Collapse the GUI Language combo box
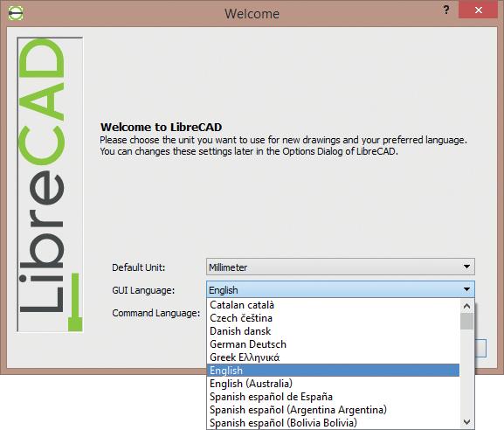 click(341, 290)
